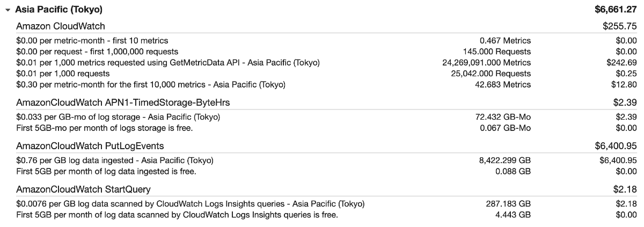Select the Asia Pacific (Tokyo) region heading
The height and width of the screenshot is (227, 644).
click(x=59, y=10)
